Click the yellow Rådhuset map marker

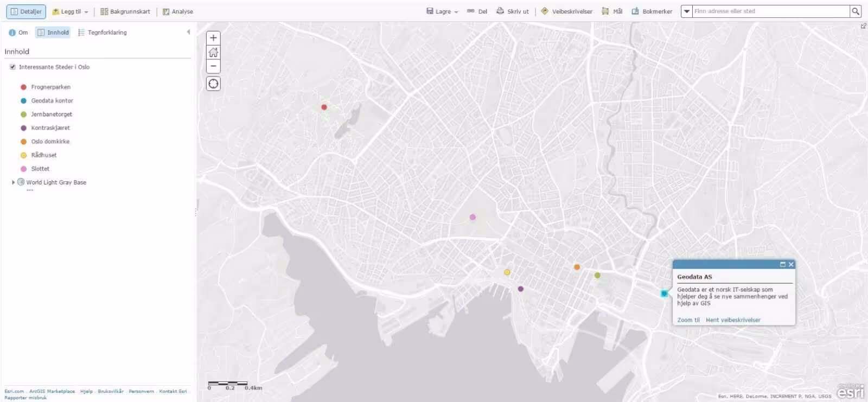[507, 272]
